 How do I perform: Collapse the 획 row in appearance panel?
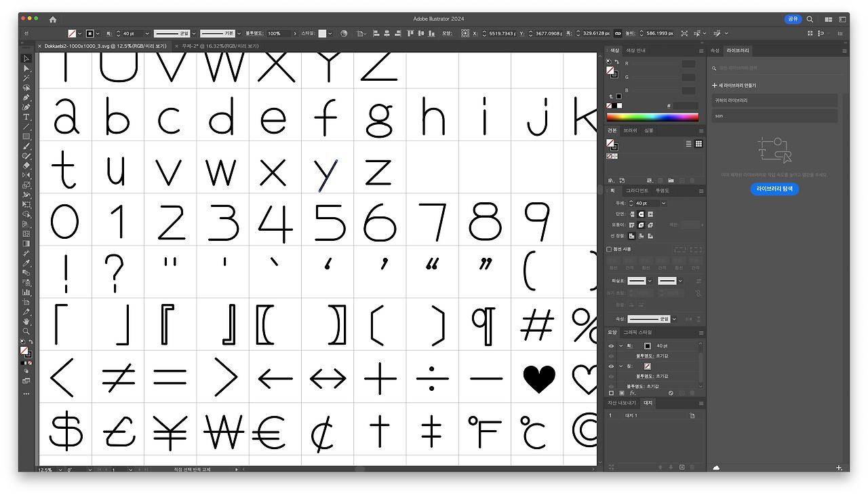pos(620,346)
